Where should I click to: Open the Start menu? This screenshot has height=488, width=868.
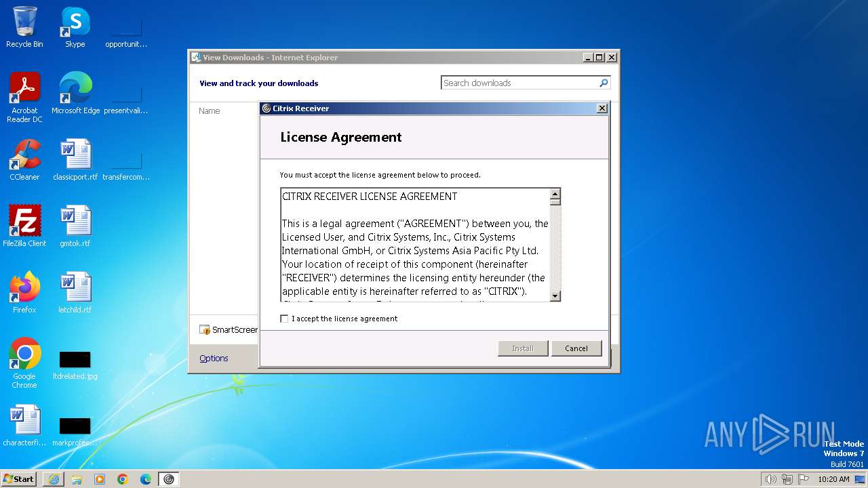tap(19, 479)
